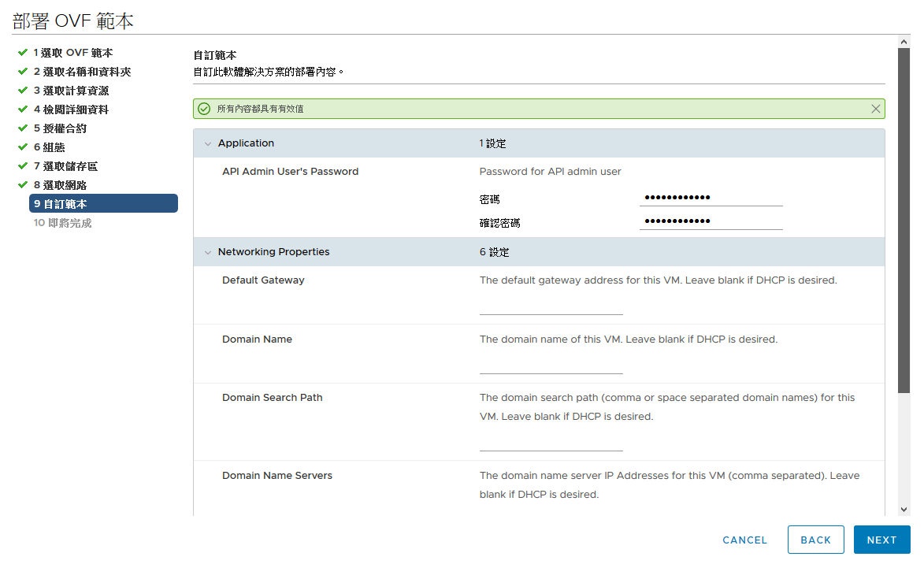Click the scrollbar up arrow
This screenshot has width=924, height=564.
click(x=904, y=42)
